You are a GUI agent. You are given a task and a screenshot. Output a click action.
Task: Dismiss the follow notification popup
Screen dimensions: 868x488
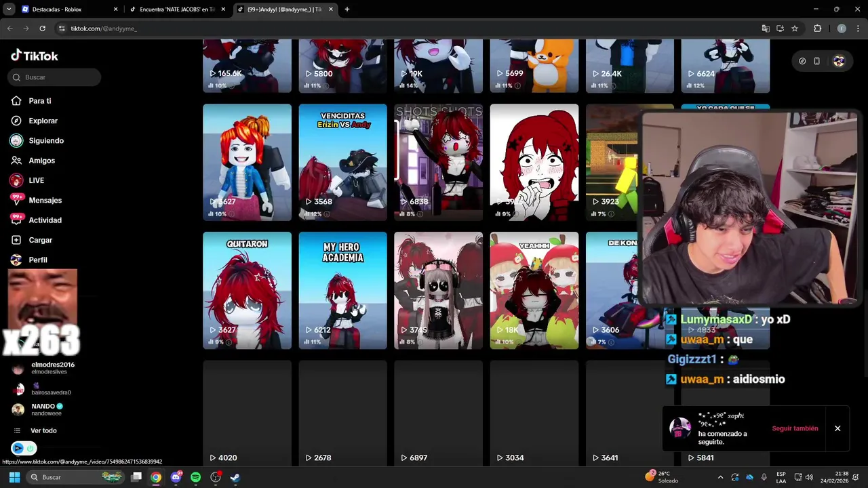pos(837,428)
